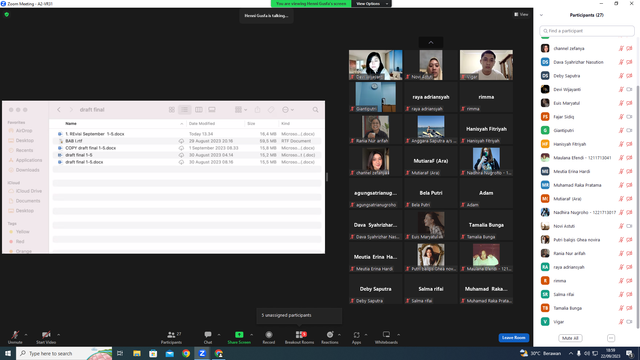Click Salma rifai in participant list
Image resolution: width=640 pixels, height=360 pixels.
click(587, 294)
